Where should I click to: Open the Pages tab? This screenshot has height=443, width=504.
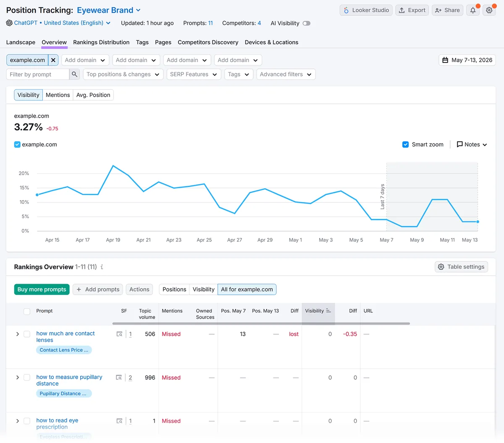(x=163, y=42)
